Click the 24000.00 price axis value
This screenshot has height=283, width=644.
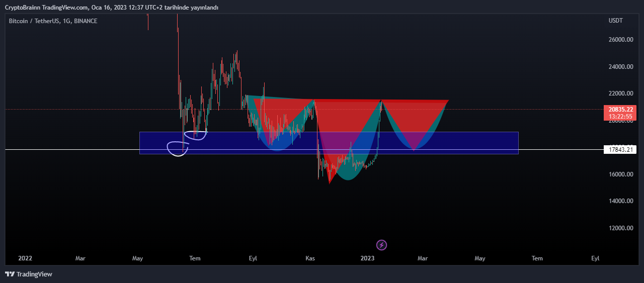pyautogui.click(x=621, y=67)
